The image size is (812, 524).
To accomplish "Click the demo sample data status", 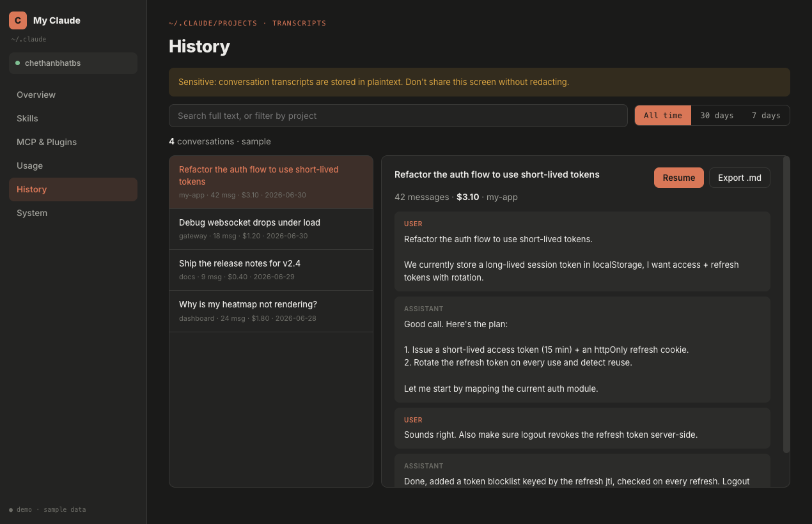I will tap(47, 509).
